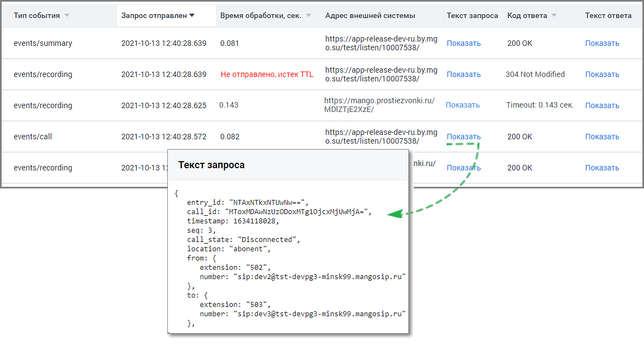Show response text for 304 Not Modified row

tap(602, 74)
